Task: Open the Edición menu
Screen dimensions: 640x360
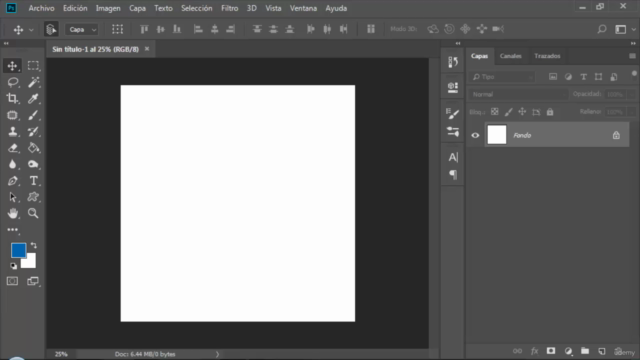Action: 75,8
